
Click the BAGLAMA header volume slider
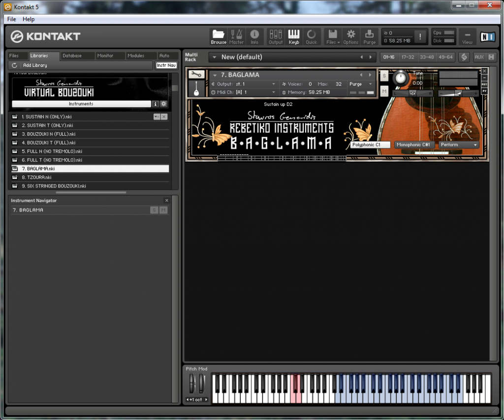(x=458, y=93)
